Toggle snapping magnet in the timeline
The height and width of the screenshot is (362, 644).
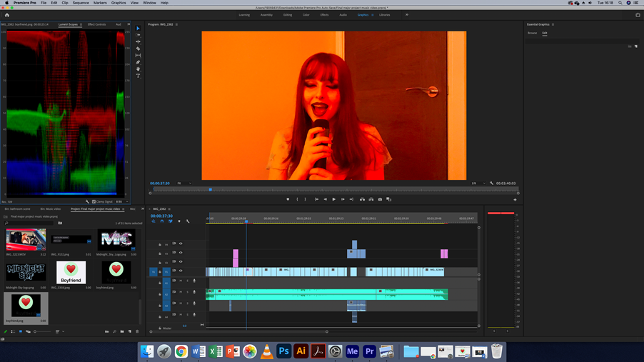tap(162, 221)
